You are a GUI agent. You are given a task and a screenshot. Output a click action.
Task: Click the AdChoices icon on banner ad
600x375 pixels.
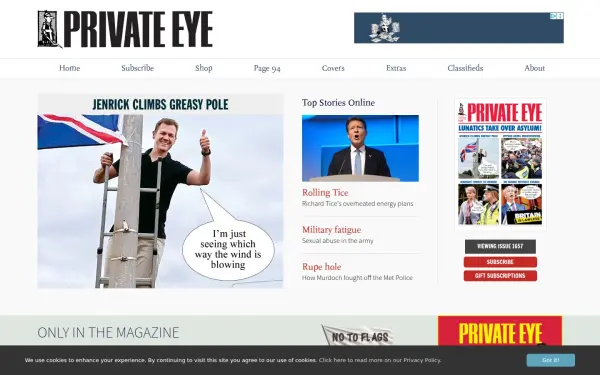click(553, 16)
